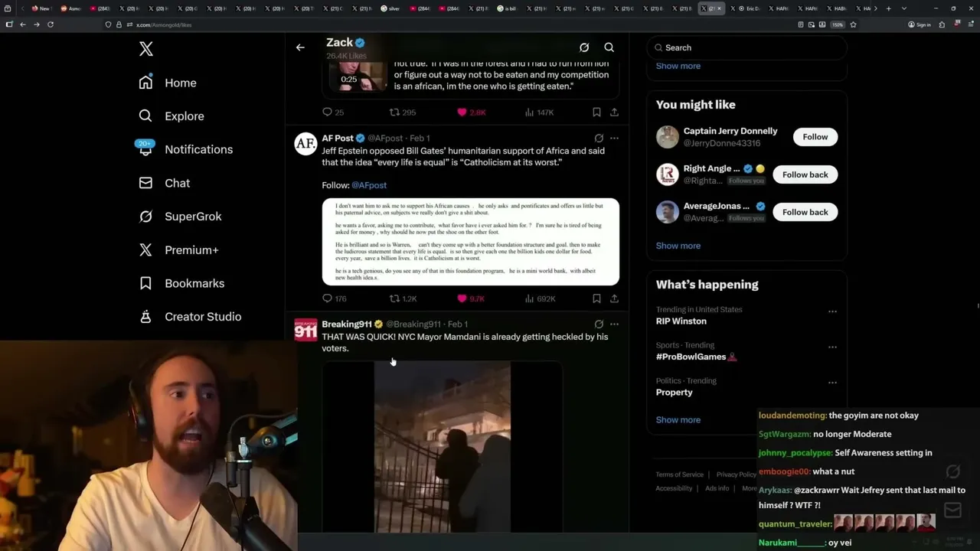Bookmark the AF Post tweet

(x=596, y=298)
